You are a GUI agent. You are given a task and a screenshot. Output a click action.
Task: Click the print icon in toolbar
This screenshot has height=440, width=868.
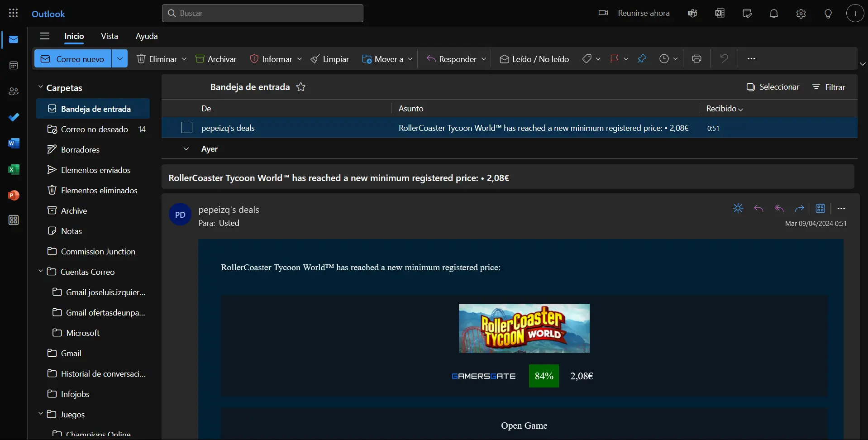696,59
